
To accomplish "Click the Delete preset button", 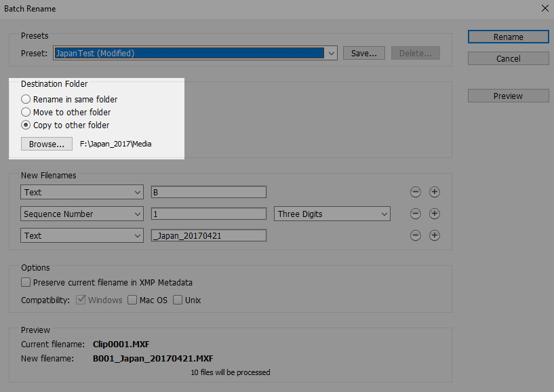I will [415, 54].
